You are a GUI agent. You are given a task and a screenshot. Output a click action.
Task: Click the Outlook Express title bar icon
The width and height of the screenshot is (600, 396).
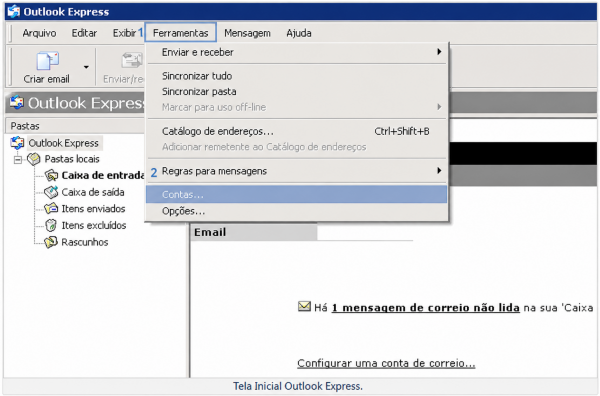coord(14,11)
